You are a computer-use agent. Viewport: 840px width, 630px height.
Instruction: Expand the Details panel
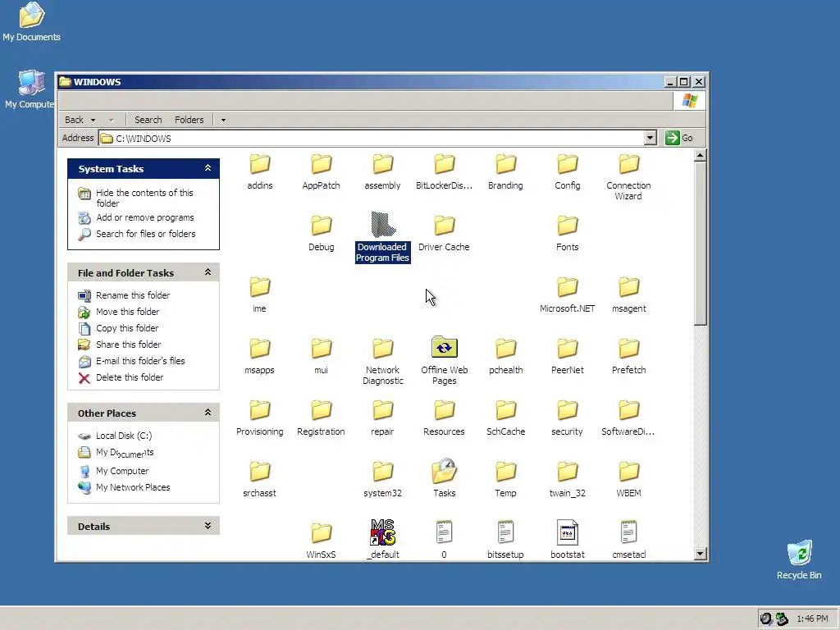[208, 526]
